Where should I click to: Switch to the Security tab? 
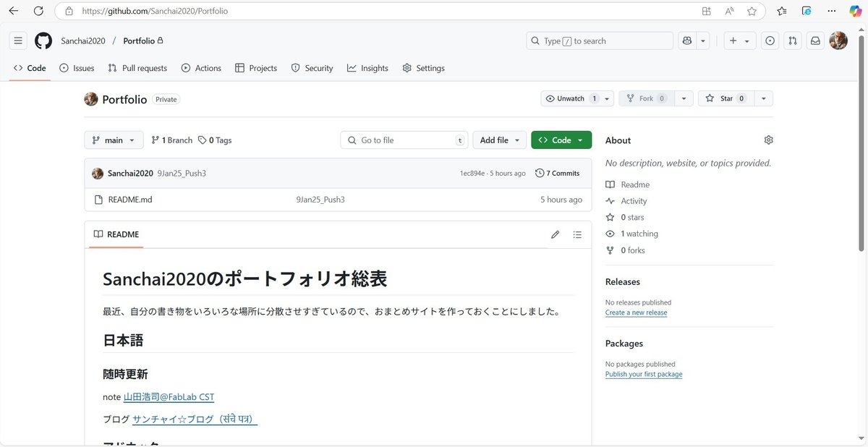[312, 68]
